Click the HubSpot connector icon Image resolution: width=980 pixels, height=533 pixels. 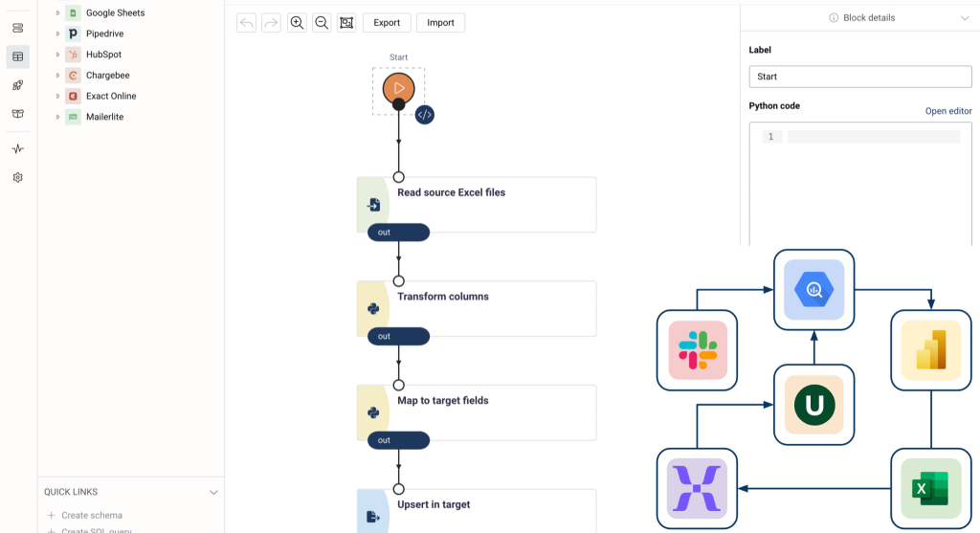click(x=73, y=55)
